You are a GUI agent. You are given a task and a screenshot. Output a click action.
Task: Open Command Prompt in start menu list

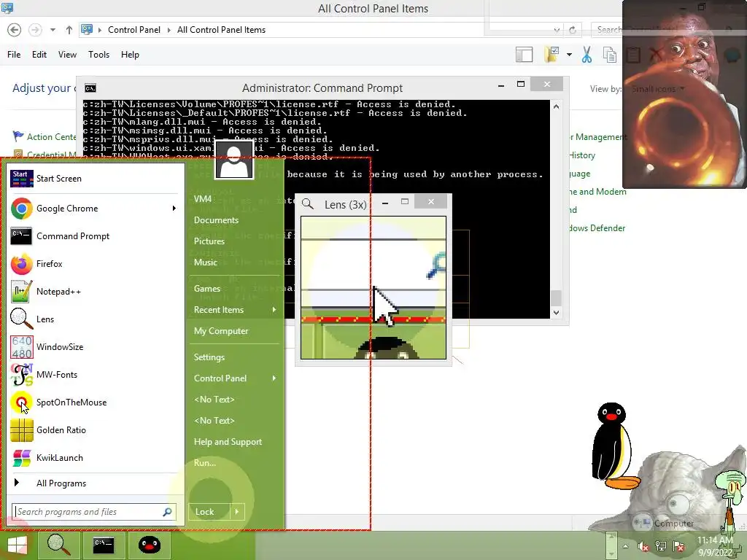(96, 236)
